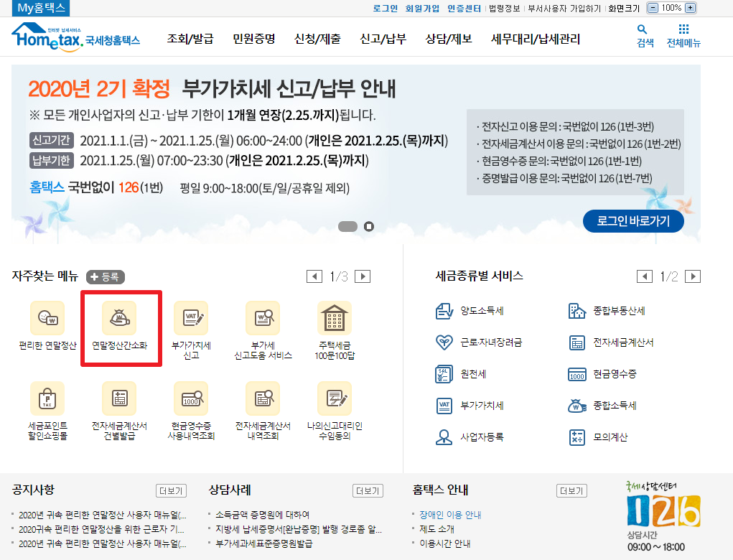Click the 원천세 service icon
This screenshot has height=560, width=733.
(444, 374)
